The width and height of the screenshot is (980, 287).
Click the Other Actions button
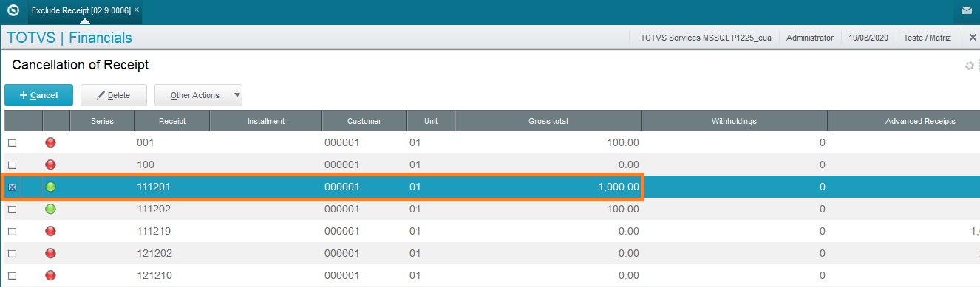(x=198, y=95)
